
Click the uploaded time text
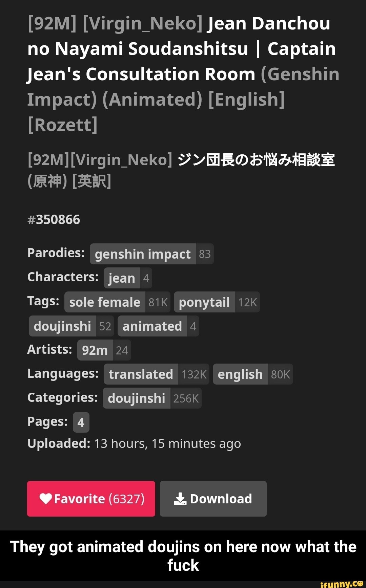pyautogui.click(x=167, y=443)
